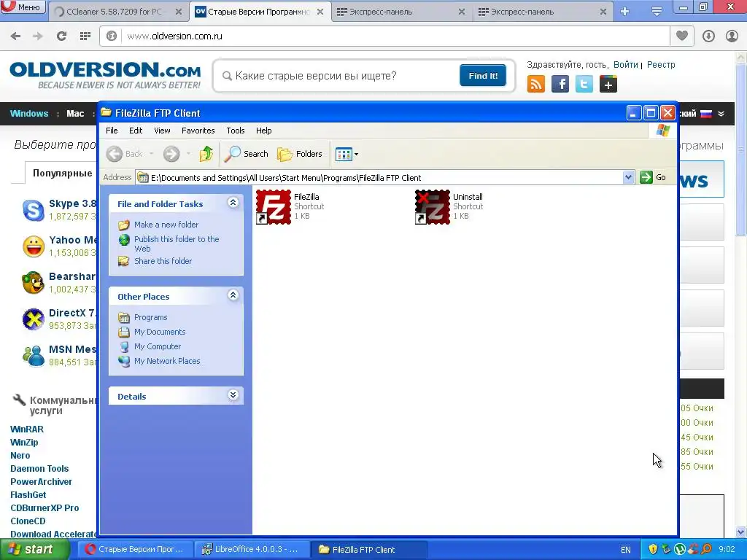Open the Edit menu
The height and width of the screenshot is (560, 747).
tap(136, 131)
